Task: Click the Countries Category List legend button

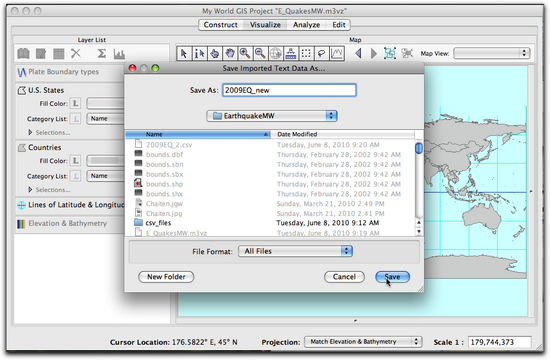Action: 75,176
